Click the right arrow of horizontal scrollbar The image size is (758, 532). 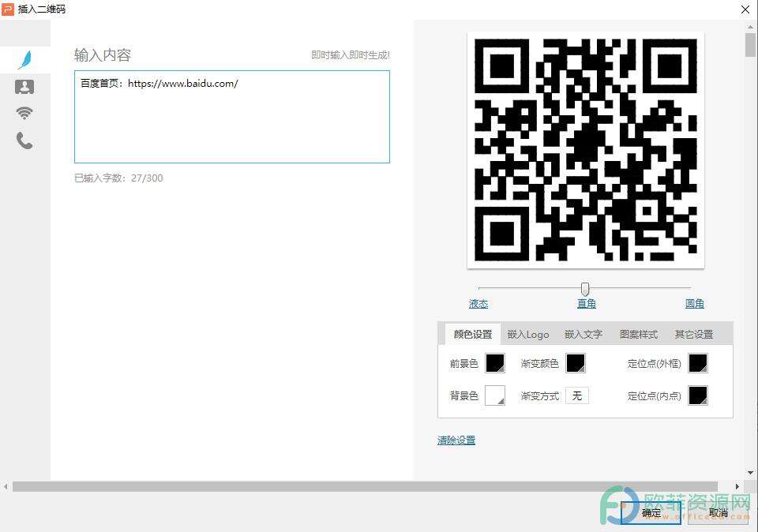[737, 486]
